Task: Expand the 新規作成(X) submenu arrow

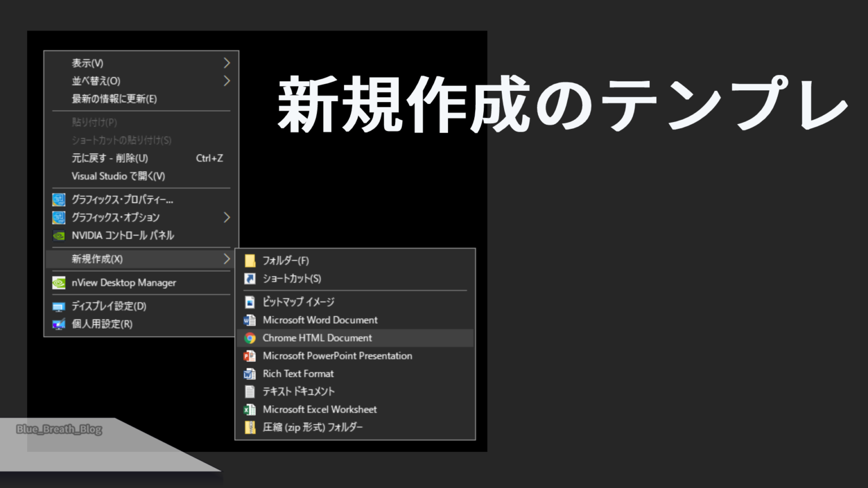Action: pos(227,259)
